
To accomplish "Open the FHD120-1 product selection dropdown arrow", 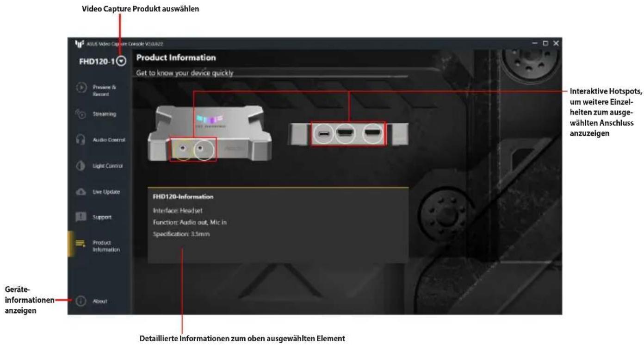I will pyautogui.click(x=121, y=61).
